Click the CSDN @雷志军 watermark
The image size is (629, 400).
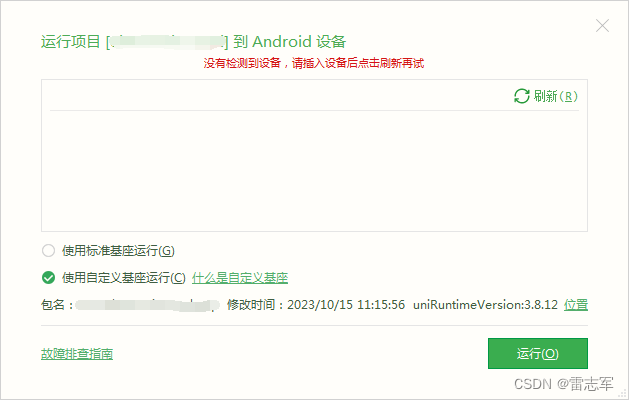click(x=564, y=384)
